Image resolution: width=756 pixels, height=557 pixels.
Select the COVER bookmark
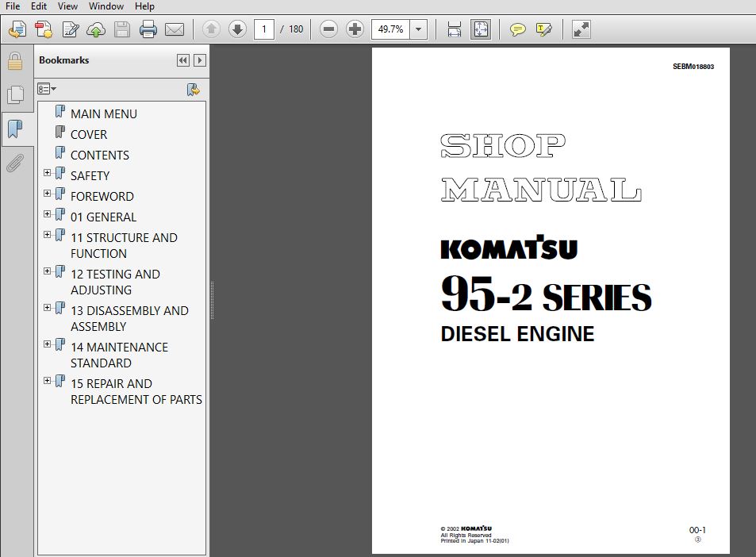point(89,135)
